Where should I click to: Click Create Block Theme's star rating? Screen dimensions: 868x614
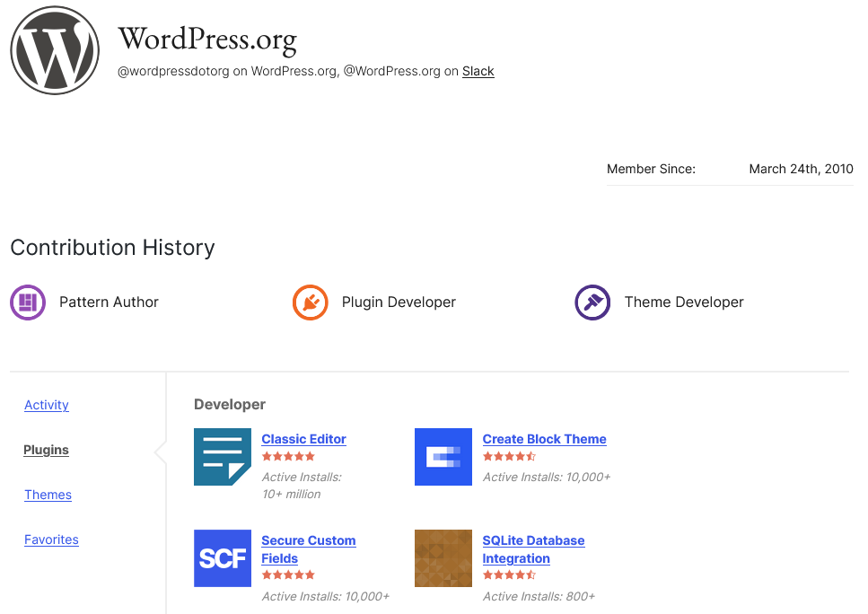(509, 456)
